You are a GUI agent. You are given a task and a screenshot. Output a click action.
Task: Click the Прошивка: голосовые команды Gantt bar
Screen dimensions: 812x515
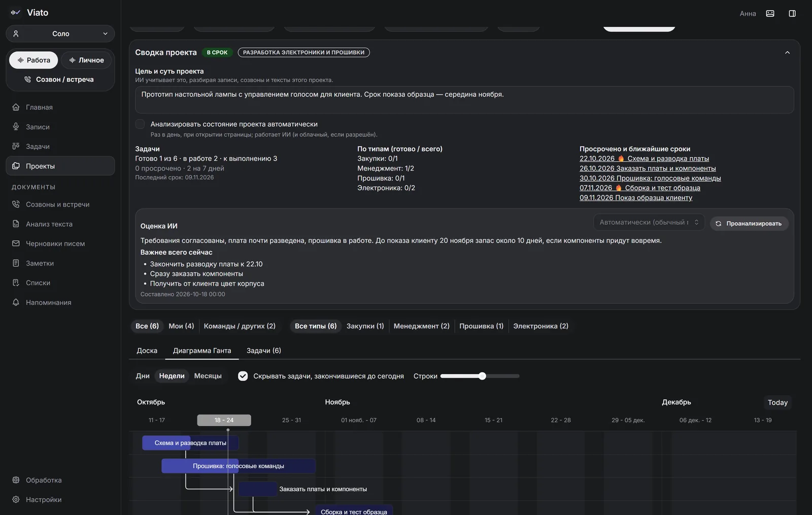click(239, 466)
